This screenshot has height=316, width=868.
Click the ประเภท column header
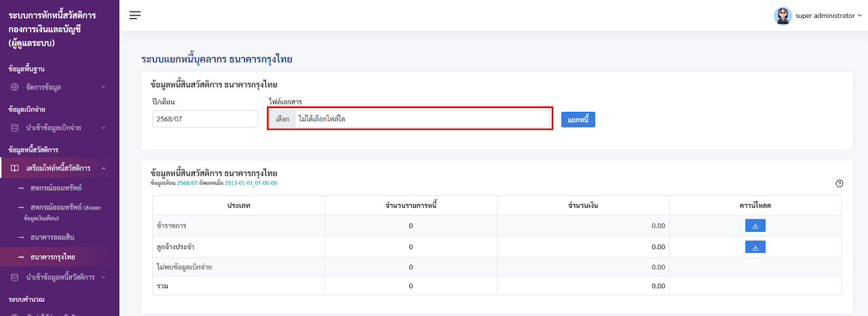point(239,205)
